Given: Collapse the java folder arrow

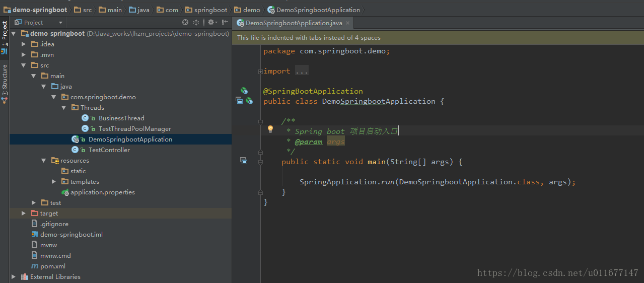Looking at the screenshot, I should pos(44,87).
